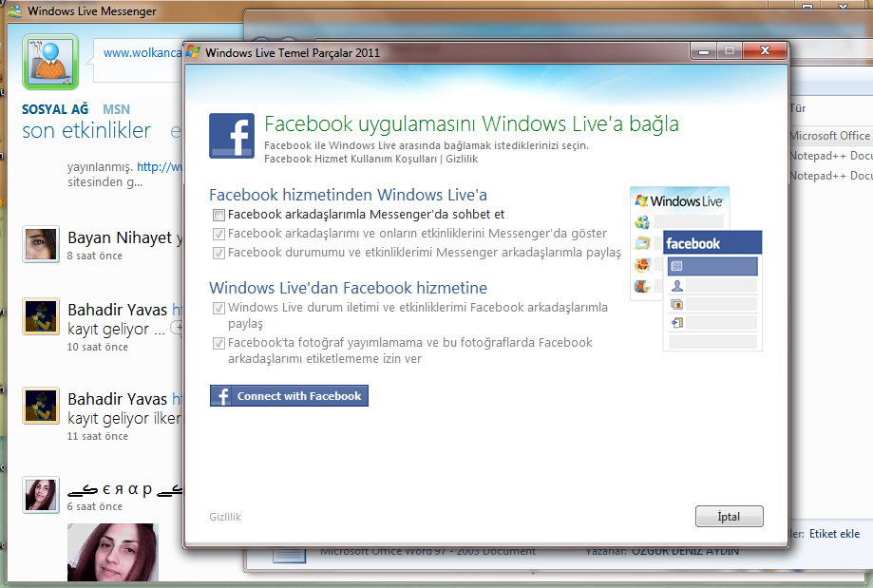Click the Windows Live Temel Parçalar title icon
Viewport: 873px width, 588px height.
(194, 52)
